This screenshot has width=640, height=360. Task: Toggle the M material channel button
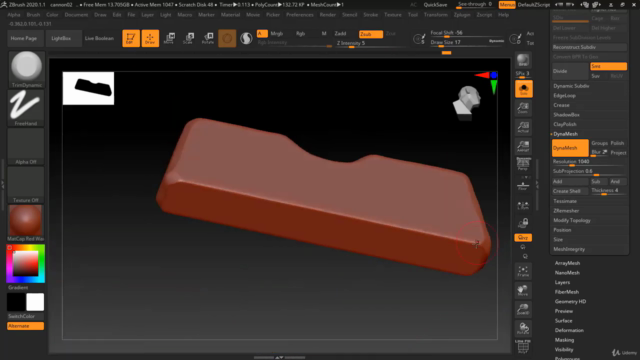[x=324, y=34]
